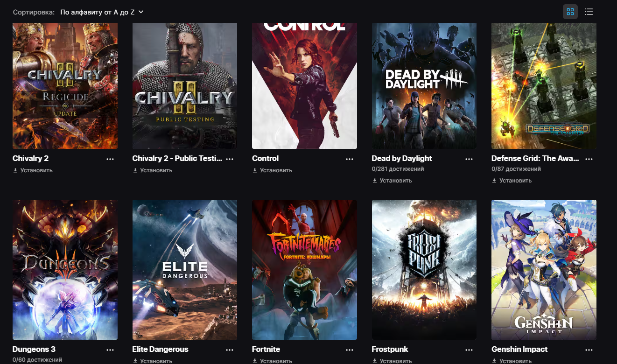Switch to list view layout

[589, 12]
